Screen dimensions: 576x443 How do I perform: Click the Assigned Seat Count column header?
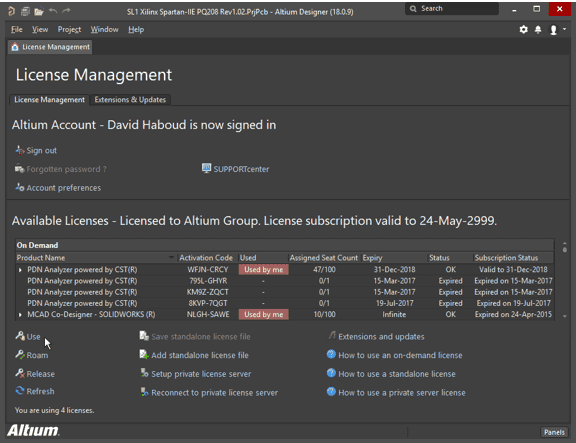point(324,258)
